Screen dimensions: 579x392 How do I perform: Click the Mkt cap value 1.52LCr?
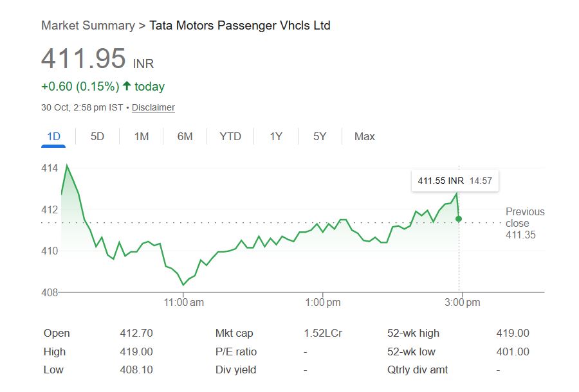pos(323,333)
